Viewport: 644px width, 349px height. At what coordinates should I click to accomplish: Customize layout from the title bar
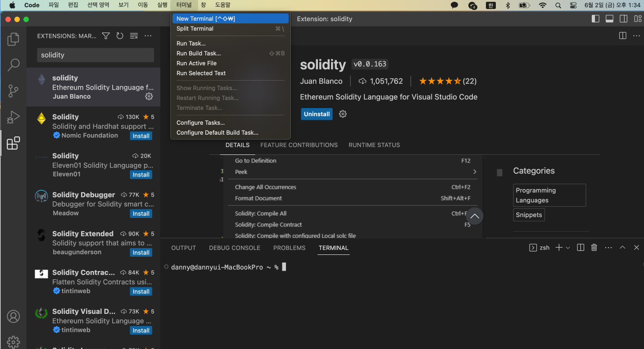638,19
